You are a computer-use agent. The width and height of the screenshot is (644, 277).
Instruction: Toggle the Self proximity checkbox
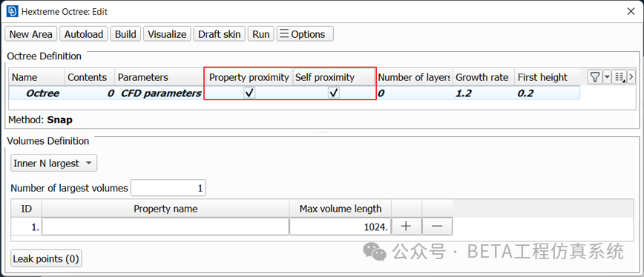(x=334, y=94)
